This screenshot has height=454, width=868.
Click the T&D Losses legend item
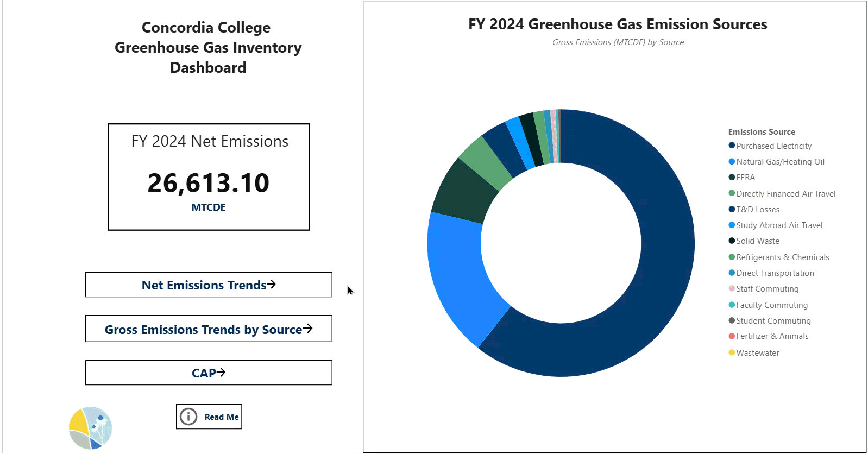pyautogui.click(x=757, y=210)
